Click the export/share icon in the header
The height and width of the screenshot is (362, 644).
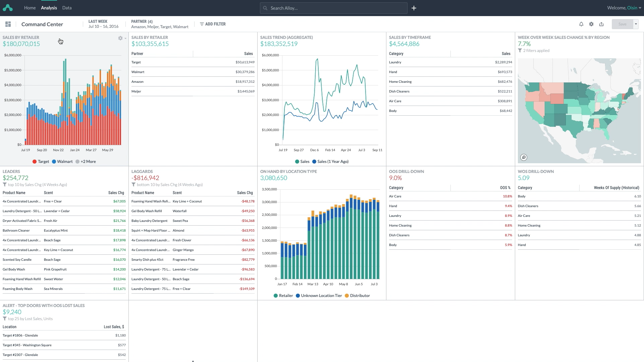click(601, 24)
